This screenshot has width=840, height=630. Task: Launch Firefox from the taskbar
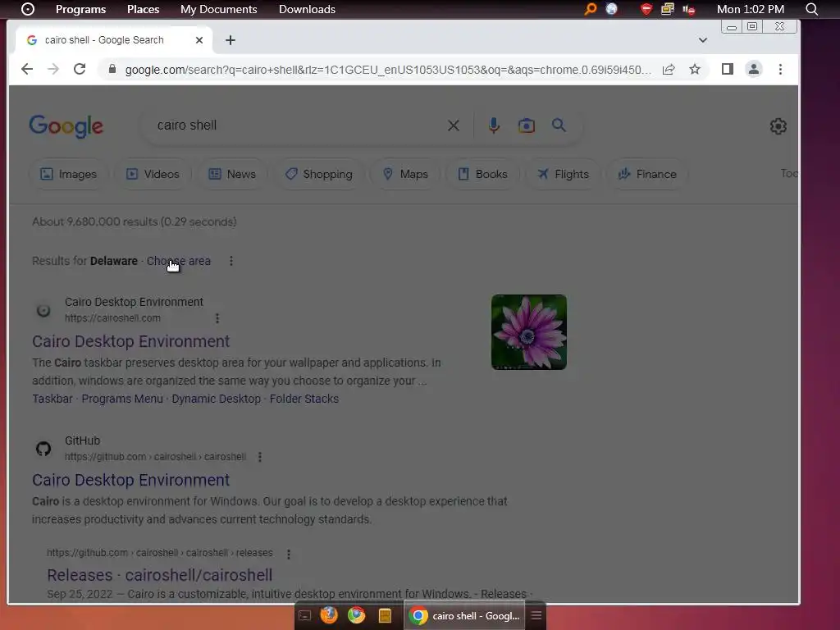[x=329, y=615]
